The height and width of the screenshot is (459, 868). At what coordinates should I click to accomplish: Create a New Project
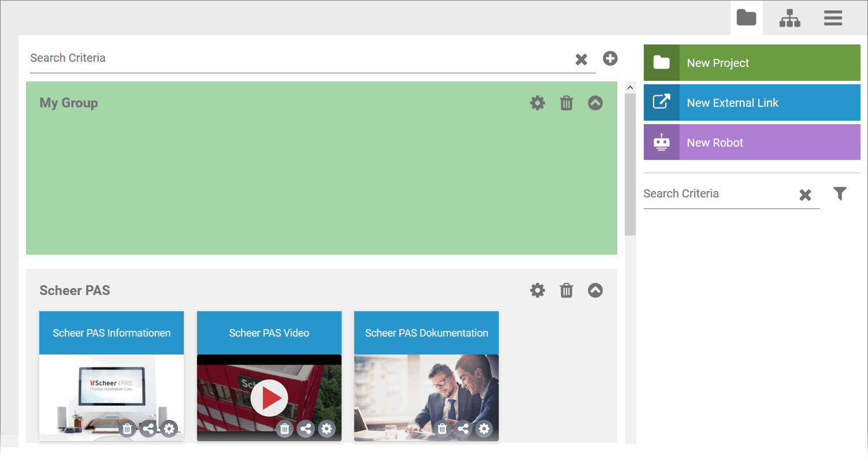point(752,63)
